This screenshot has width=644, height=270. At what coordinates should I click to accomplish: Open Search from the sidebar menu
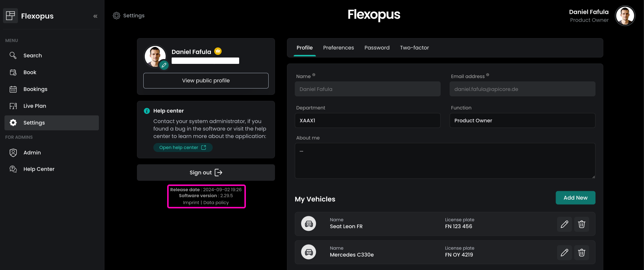click(32, 56)
